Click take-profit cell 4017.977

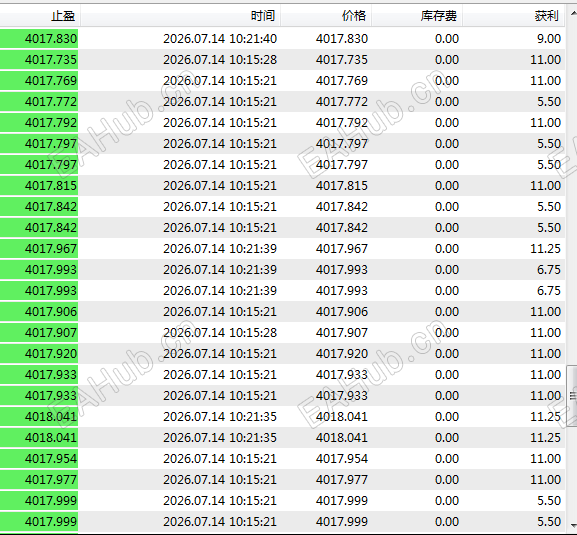click(39, 480)
